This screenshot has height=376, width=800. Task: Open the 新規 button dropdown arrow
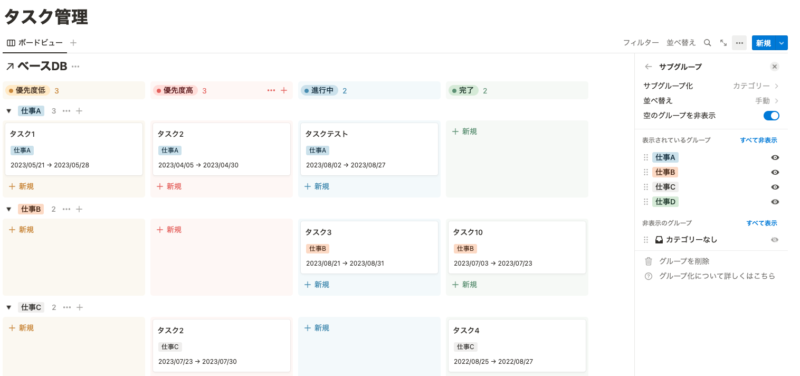pyautogui.click(x=782, y=43)
